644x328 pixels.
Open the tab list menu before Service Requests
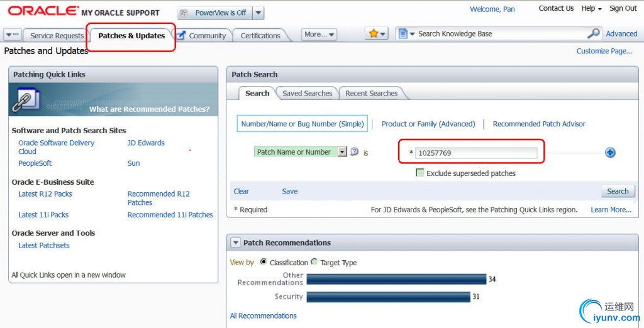pyautogui.click(x=12, y=35)
